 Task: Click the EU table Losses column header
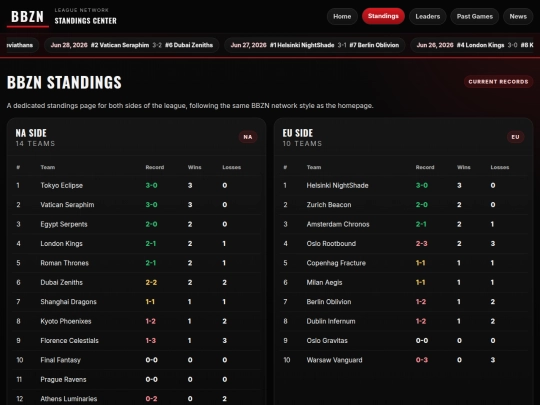[500, 167]
